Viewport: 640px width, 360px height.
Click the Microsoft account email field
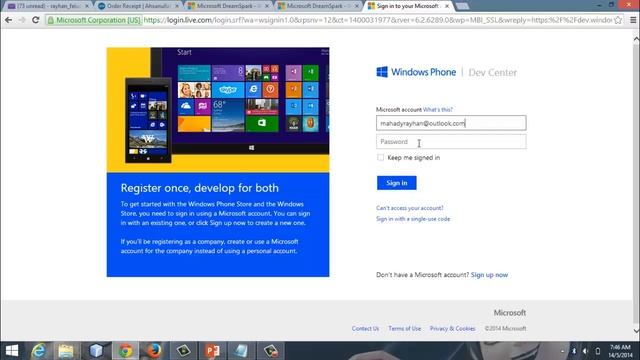click(x=451, y=123)
